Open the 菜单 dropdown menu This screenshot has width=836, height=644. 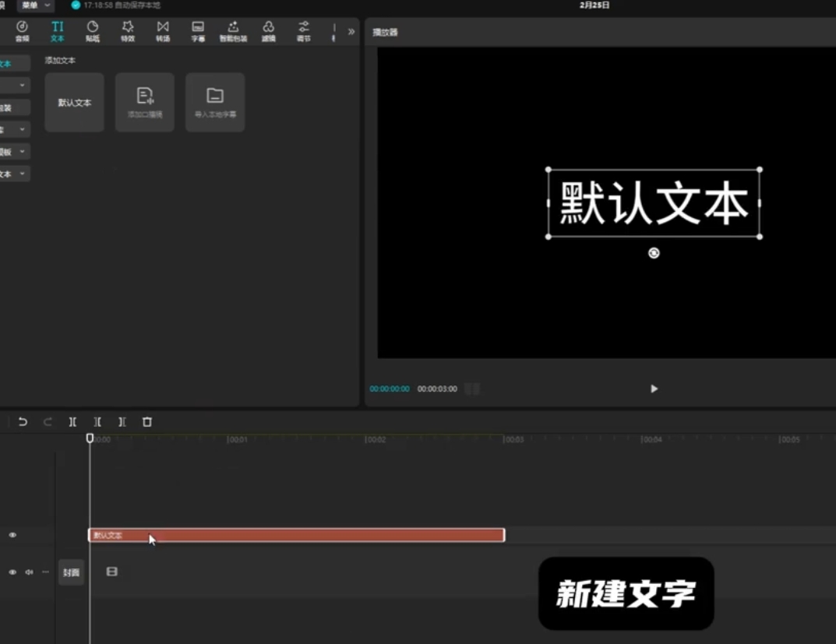coord(35,5)
